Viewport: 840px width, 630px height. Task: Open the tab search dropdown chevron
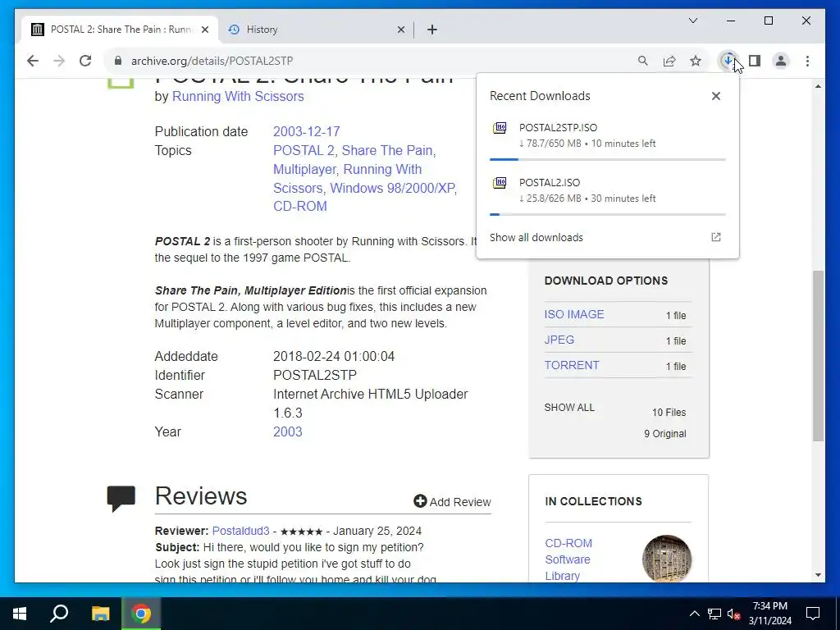692,21
